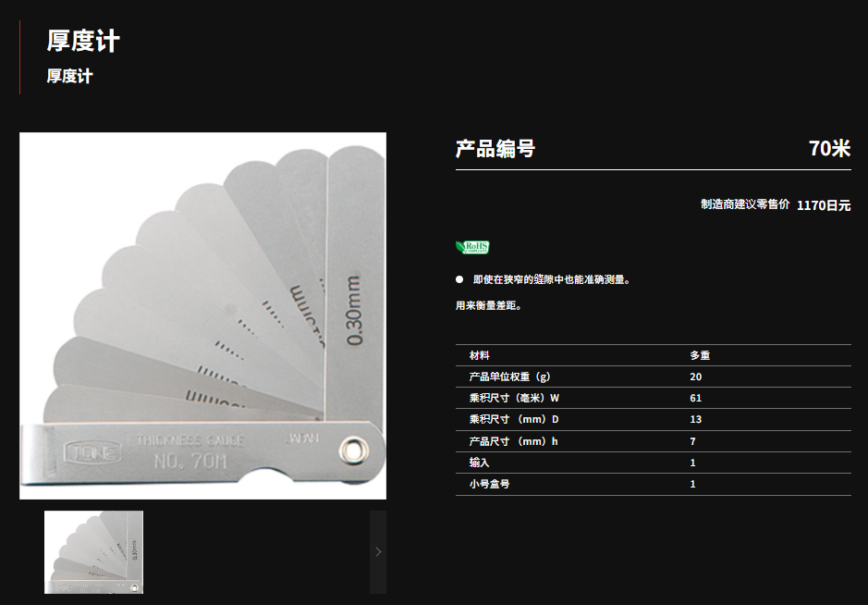Open the main thickness gauge product image

(x=202, y=315)
